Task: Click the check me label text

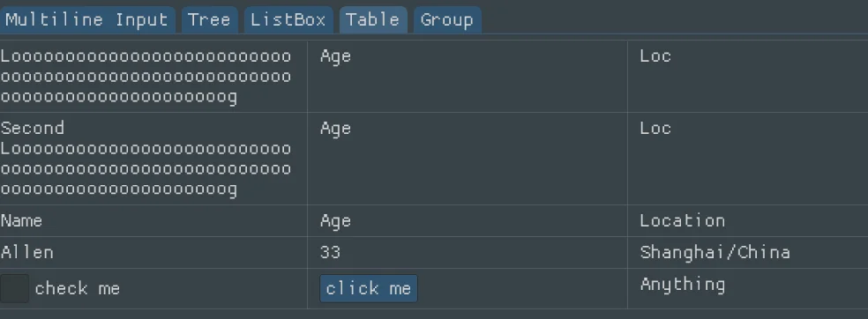Action: [77, 288]
